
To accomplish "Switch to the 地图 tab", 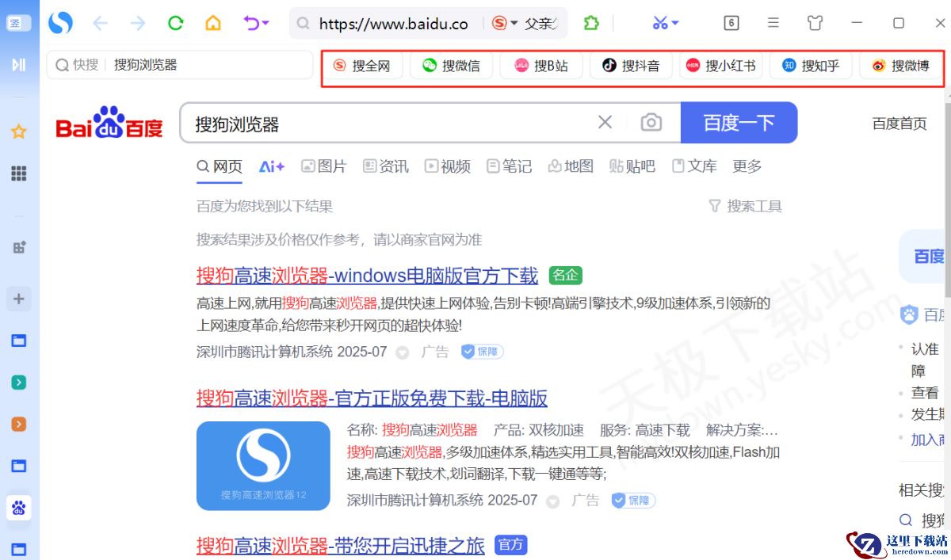I will 571,166.
